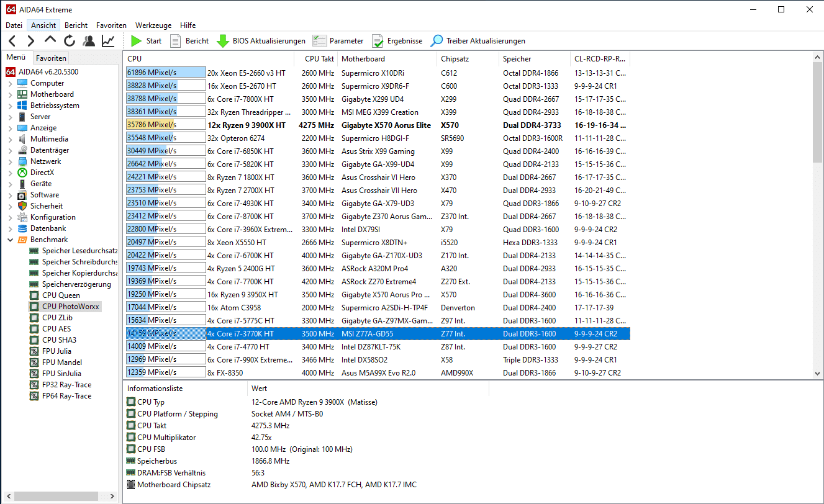Collapse the Benchmark tree node
The image size is (824, 504).
(x=10, y=240)
